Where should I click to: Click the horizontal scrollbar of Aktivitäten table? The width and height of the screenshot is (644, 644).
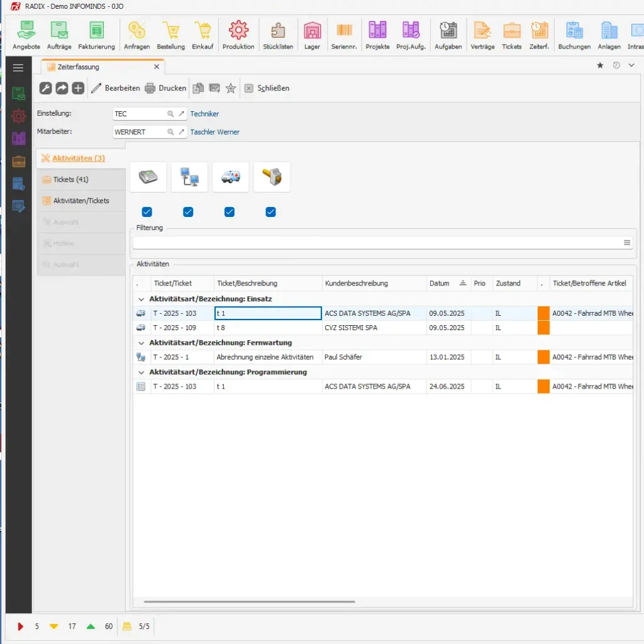249,602
